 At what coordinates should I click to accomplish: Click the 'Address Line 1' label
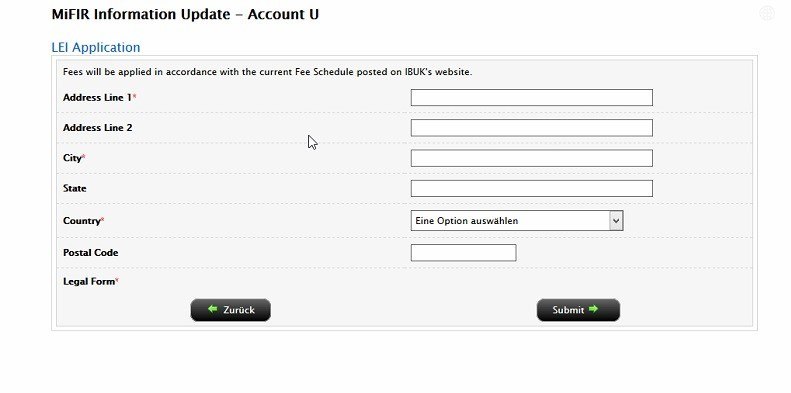tap(99, 97)
